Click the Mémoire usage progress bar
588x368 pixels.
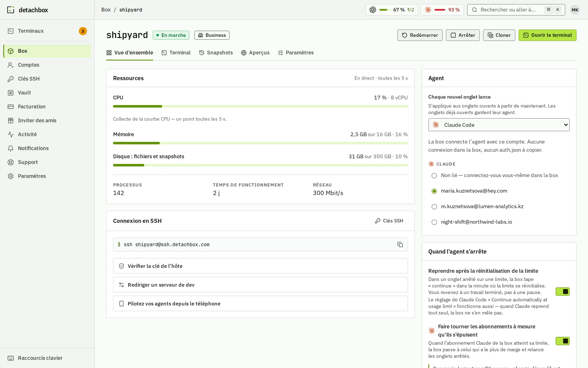[260, 143]
